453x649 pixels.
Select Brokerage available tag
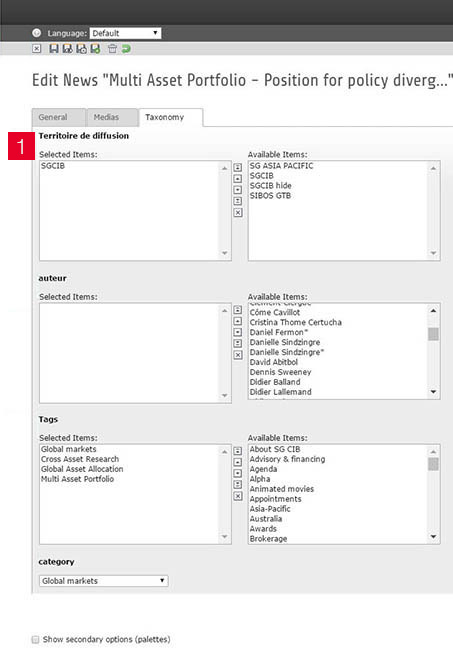tap(268, 539)
